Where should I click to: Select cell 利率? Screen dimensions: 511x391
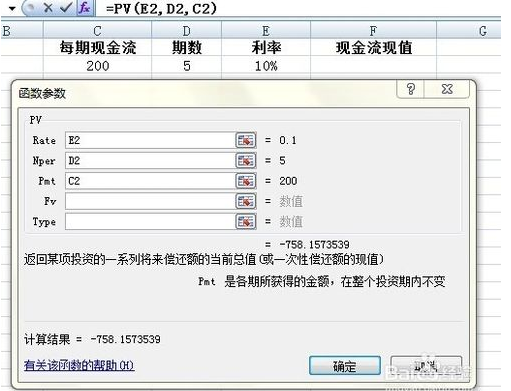[266, 47]
